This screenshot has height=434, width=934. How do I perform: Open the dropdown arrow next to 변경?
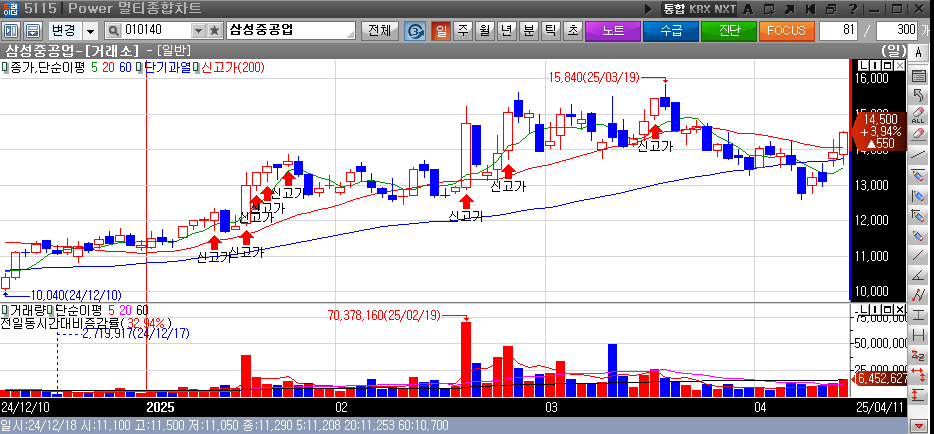click(91, 30)
